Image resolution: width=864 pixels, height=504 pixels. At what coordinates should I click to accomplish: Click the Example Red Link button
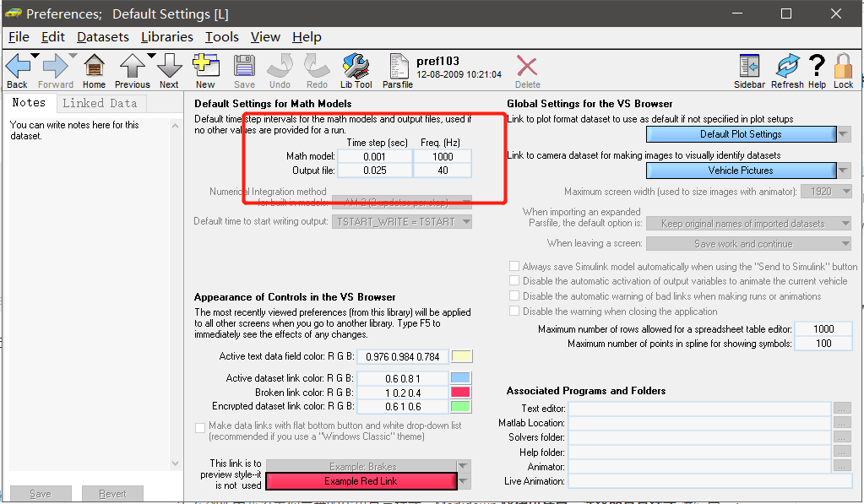click(x=361, y=481)
